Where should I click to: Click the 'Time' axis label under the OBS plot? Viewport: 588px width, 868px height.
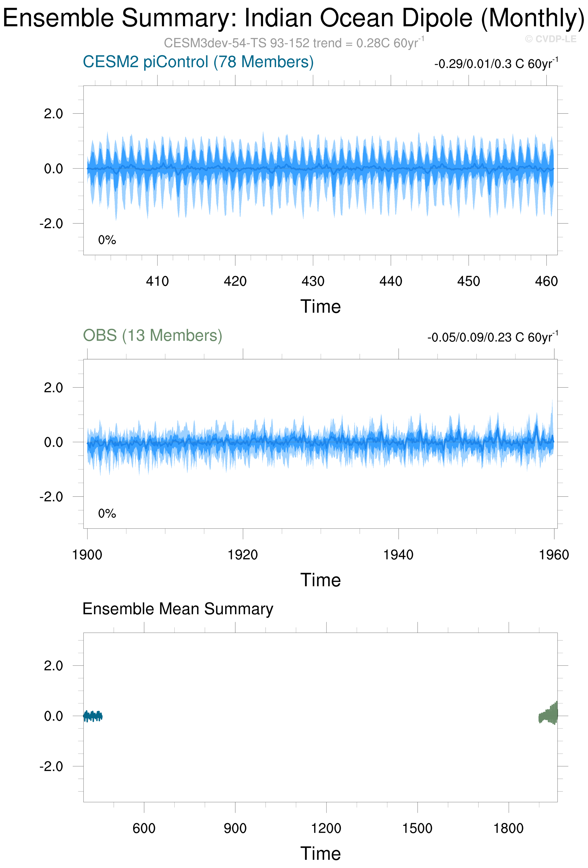pyautogui.click(x=320, y=580)
